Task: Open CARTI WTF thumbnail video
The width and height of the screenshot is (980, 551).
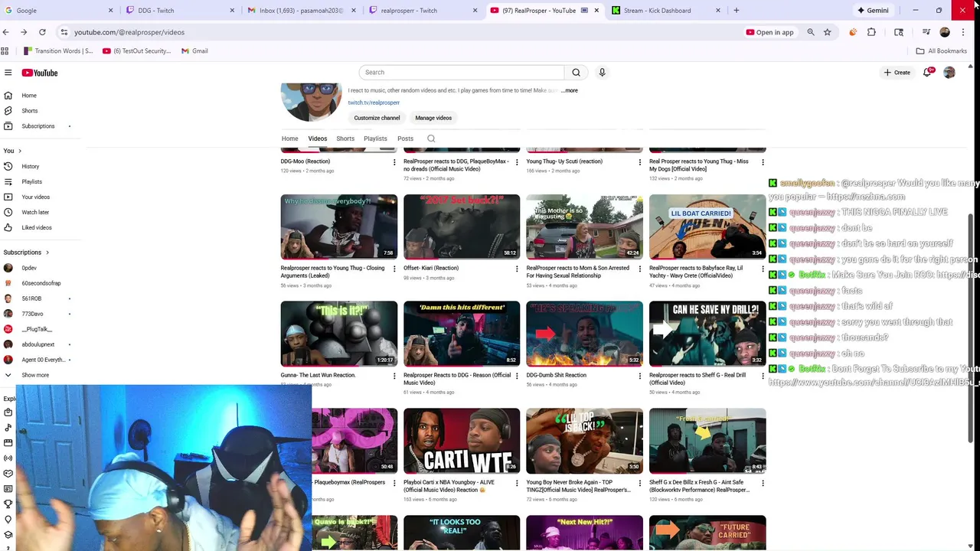Action: 462,441
